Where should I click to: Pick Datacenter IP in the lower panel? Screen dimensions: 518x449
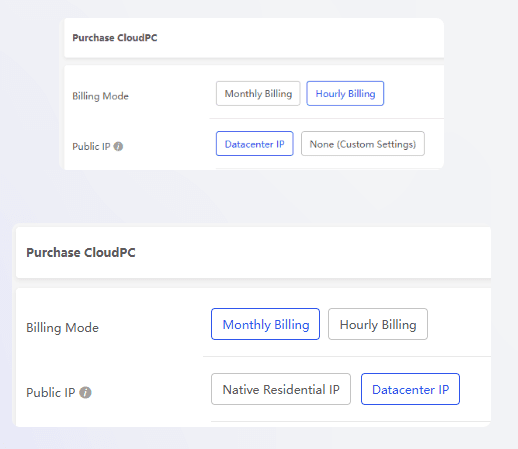pyautogui.click(x=410, y=389)
